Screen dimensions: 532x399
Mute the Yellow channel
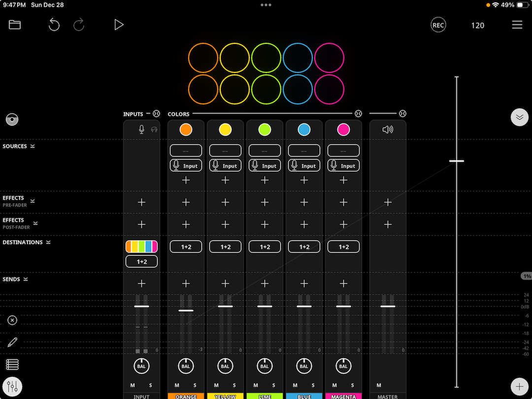[x=216, y=385]
